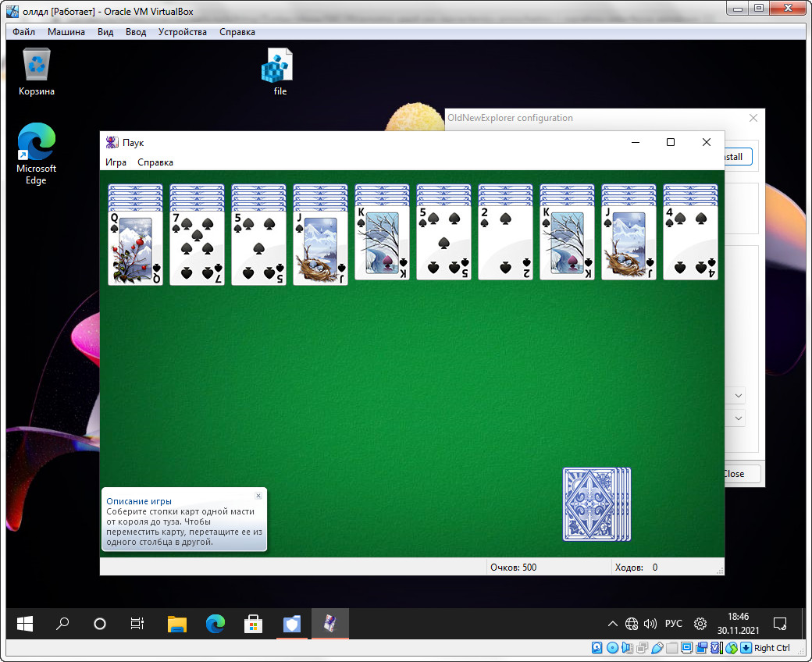This screenshot has height=662, width=812.
Task: Open the clock showing 18:46
Action: click(x=738, y=623)
